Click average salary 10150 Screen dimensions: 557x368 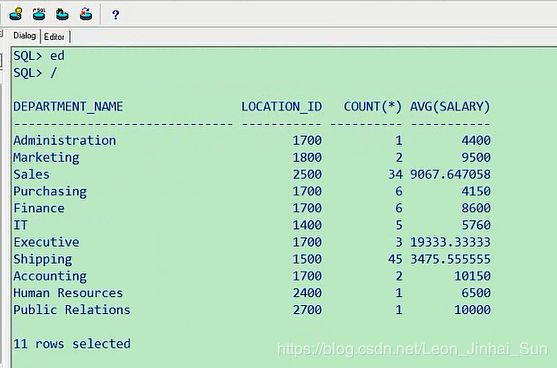[472, 276]
